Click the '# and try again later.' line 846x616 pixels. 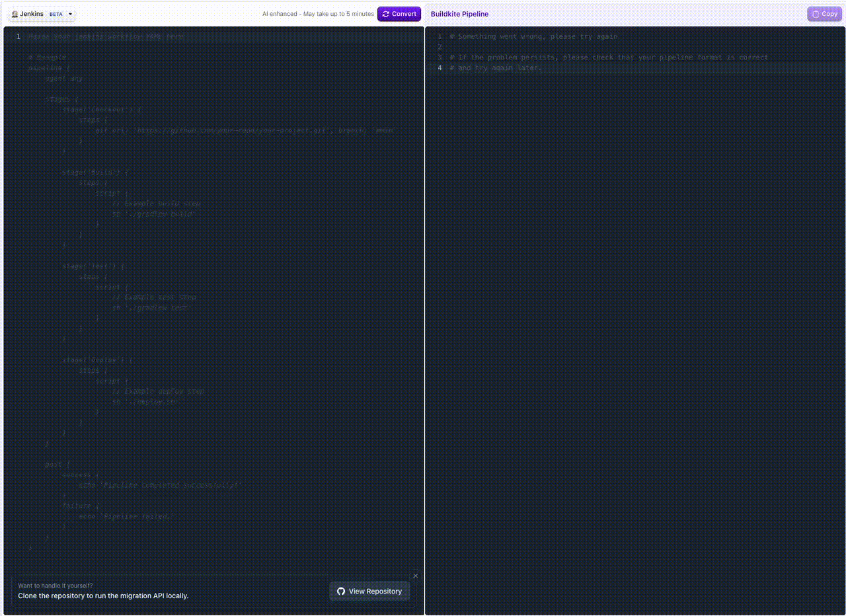(x=496, y=68)
